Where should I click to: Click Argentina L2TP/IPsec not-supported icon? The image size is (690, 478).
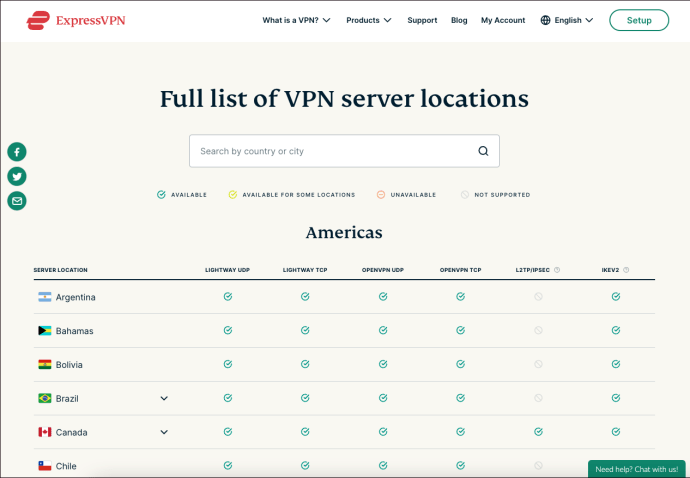(538, 297)
